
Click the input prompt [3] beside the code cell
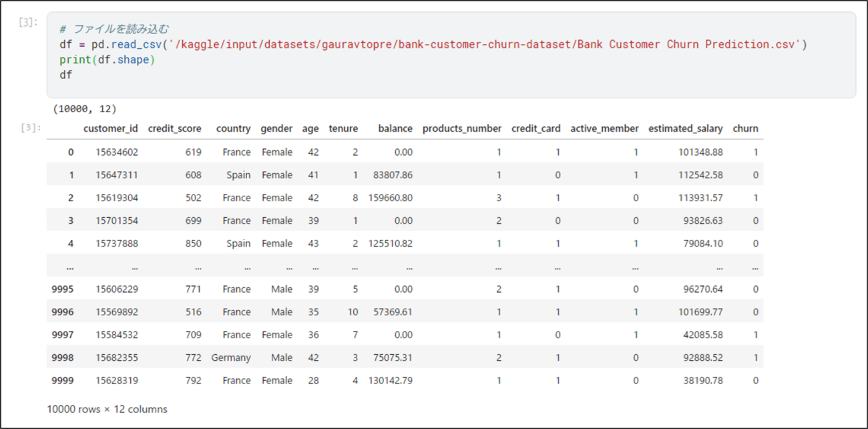tap(29, 23)
